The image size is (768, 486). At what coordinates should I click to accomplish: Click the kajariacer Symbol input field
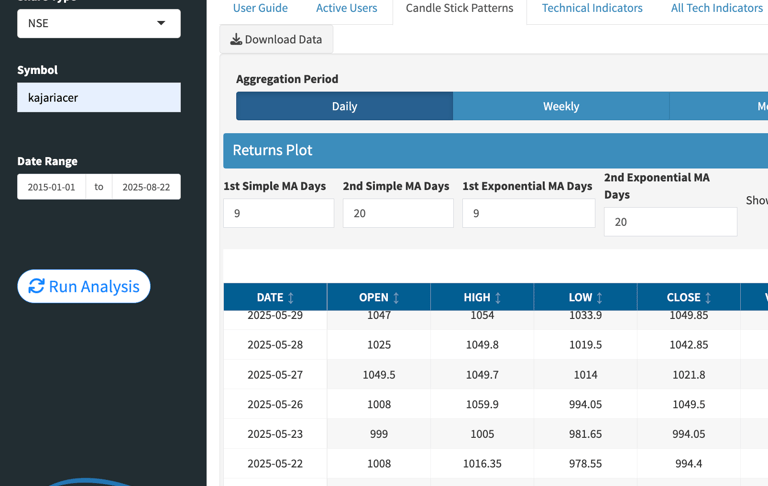pyautogui.click(x=99, y=97)
